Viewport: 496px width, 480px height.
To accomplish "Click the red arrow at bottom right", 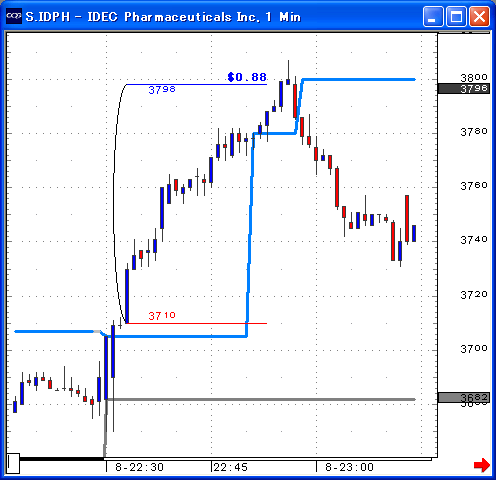I will point(482,465).
